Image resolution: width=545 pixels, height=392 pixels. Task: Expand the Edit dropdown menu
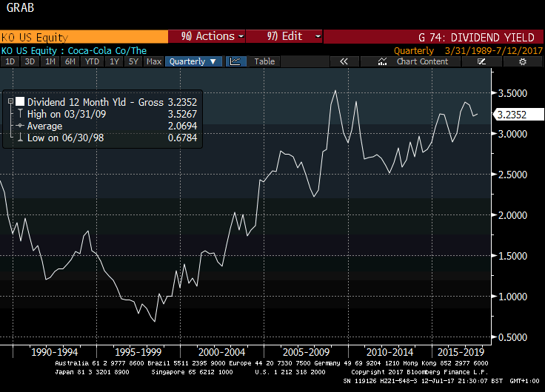pos(285,36)
